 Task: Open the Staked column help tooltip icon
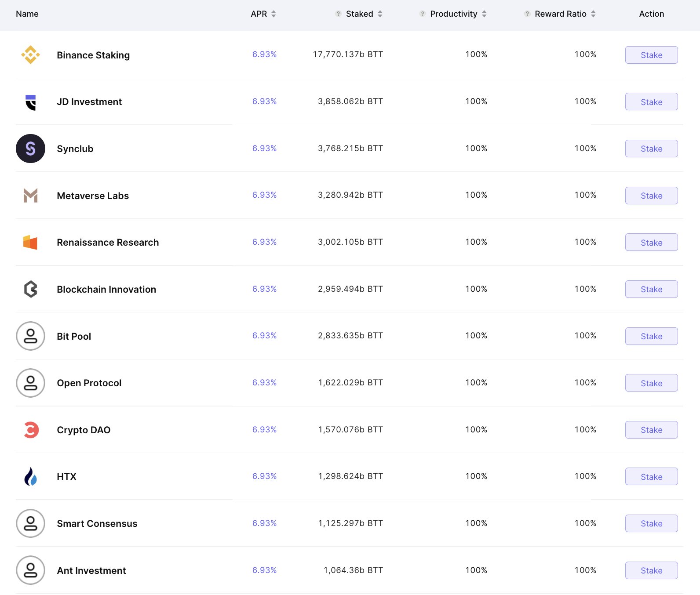point(338,14)
